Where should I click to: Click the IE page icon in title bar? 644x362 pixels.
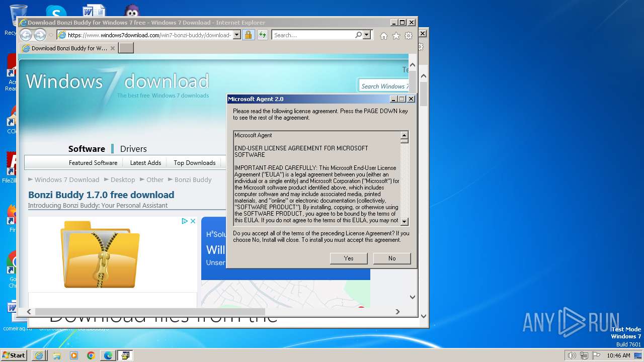tap(23, 23)
